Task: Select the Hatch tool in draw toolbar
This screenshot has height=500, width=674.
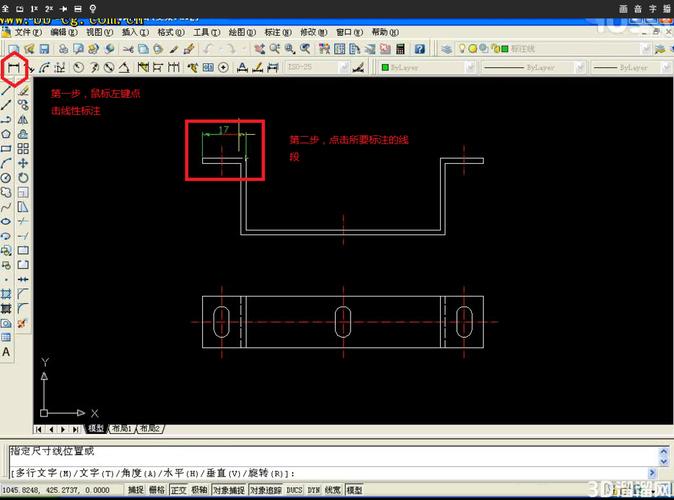Action: coord(7,293)
